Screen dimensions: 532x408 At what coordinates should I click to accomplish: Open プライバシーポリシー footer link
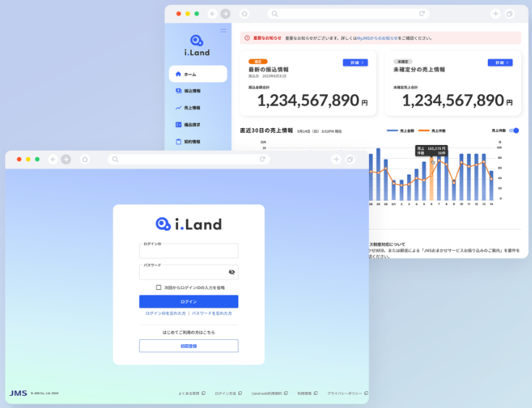[347, 394]
